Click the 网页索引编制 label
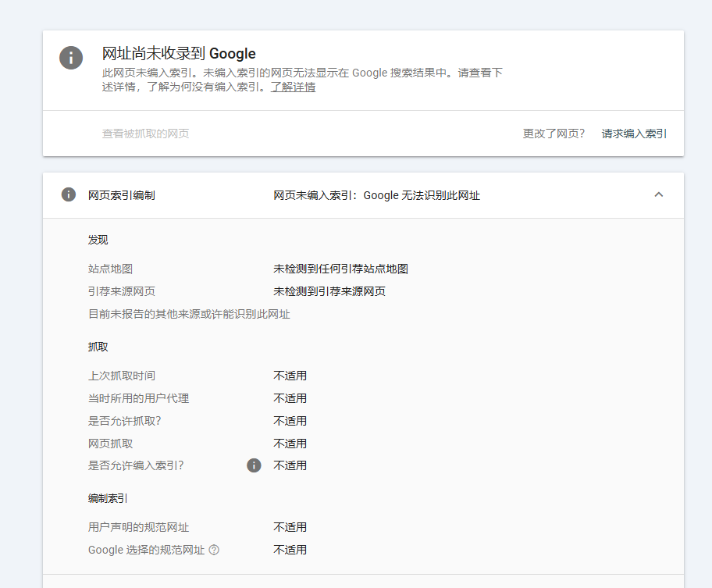Viewport: 712px width, 588px height. 122,195
